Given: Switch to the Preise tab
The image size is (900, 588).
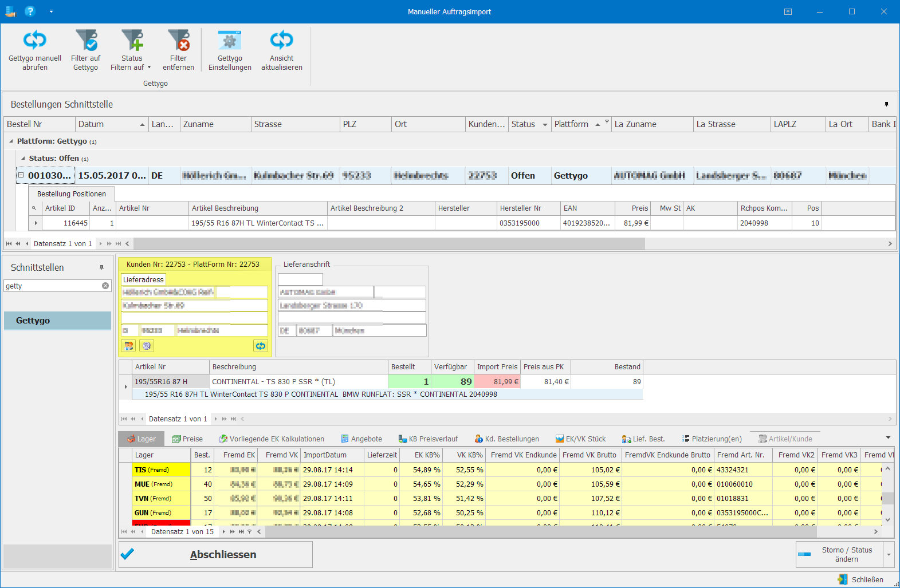Looking at the screenshot, I should point(187,439).
